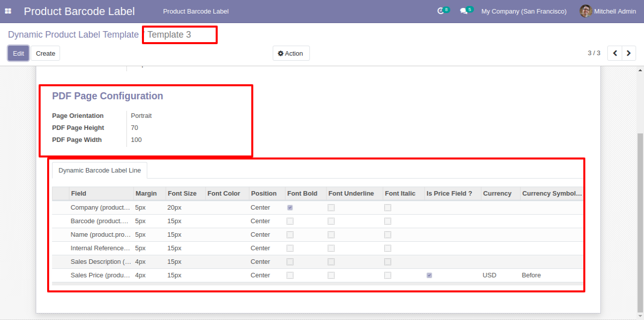Click the Currency column header

(501, 194)
